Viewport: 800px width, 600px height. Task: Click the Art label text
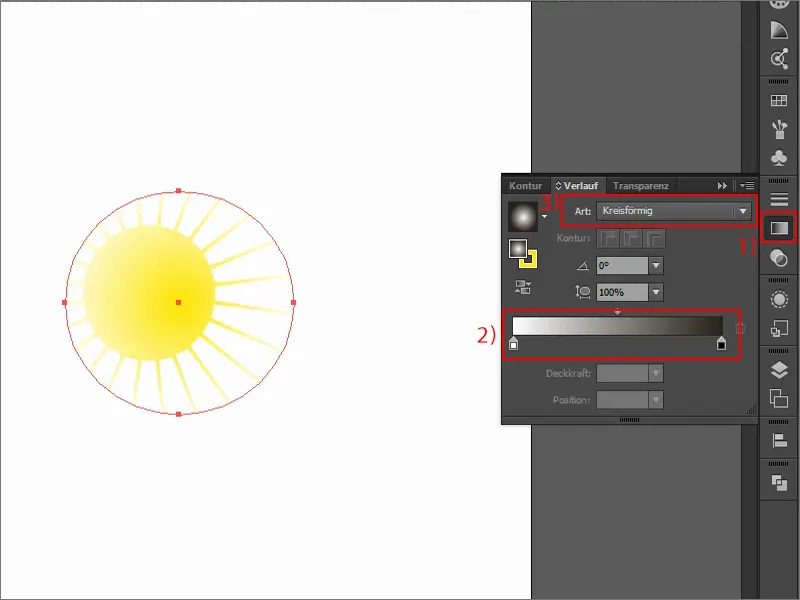pos(583,211)
